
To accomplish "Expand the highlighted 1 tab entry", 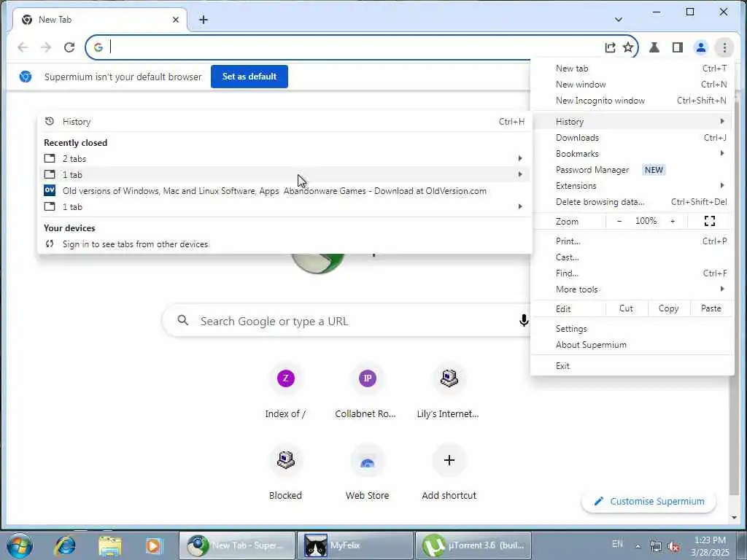I will tap(285, 175).
